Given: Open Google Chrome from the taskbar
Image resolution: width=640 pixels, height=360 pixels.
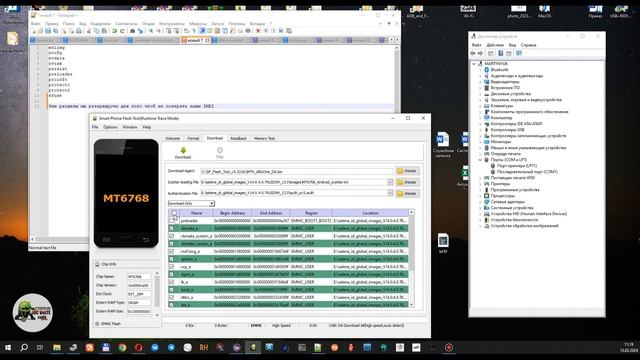Looking at the screenshot, I should 122,348.
